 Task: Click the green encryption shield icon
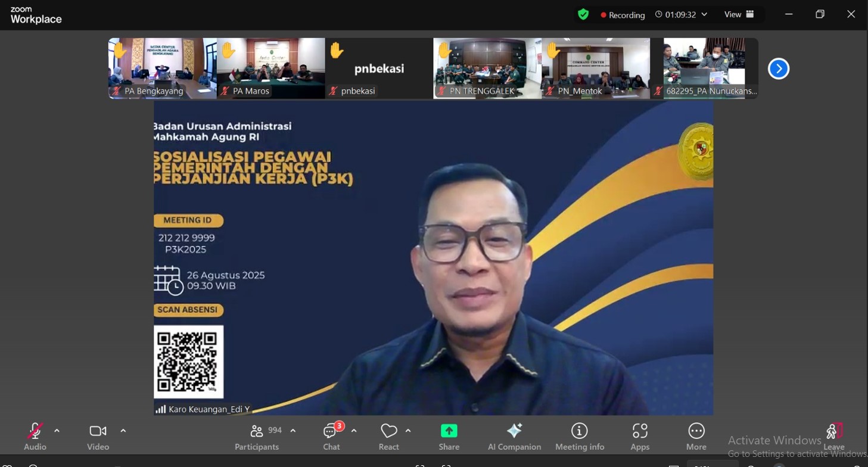click(583, 14)
